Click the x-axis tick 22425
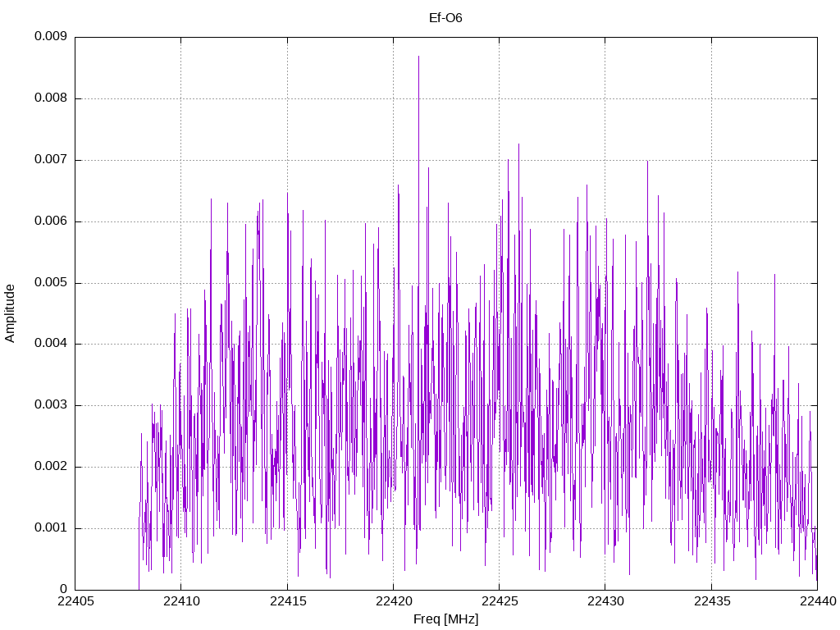The width and height of the screenshot is (840, 630). pos(500,601)
